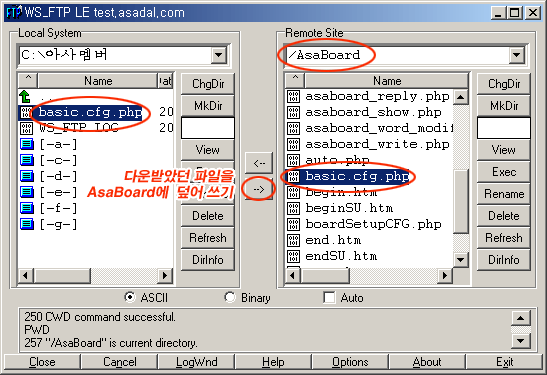This screenshot has height=375, width=547.
Task: Click the up-directory green arrow icon
Action: pos(25,96)
